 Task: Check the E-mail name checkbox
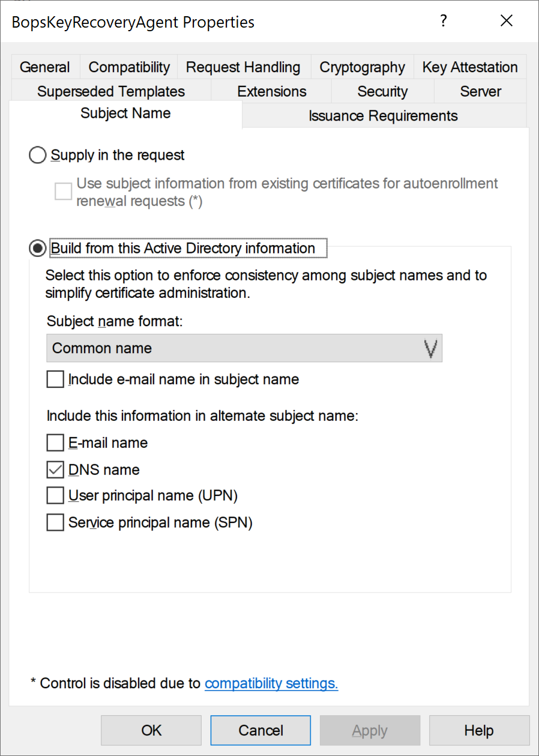(x=55, y=443)
